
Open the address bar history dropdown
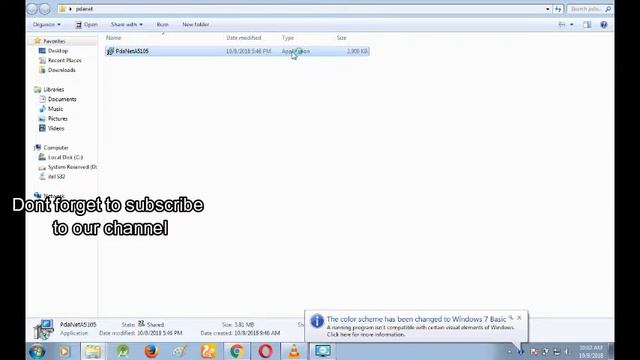coord(547,9)
